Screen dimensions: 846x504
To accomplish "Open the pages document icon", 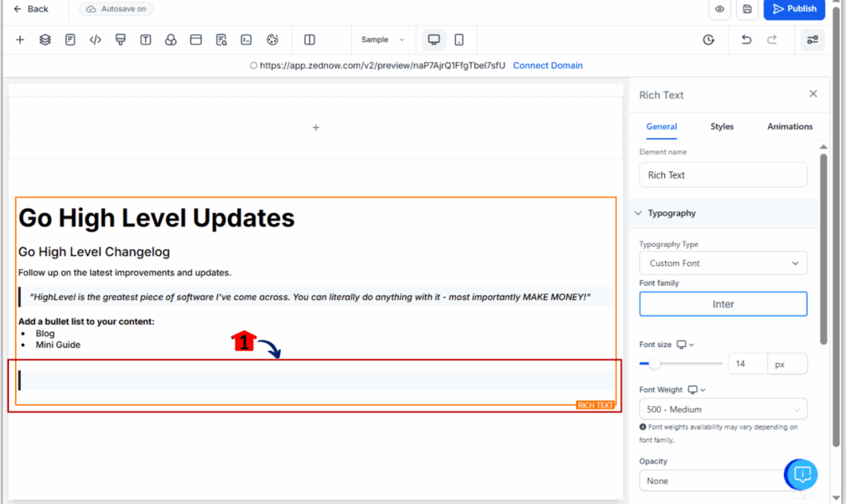I will pyautogui.click(x=70, y=40).
